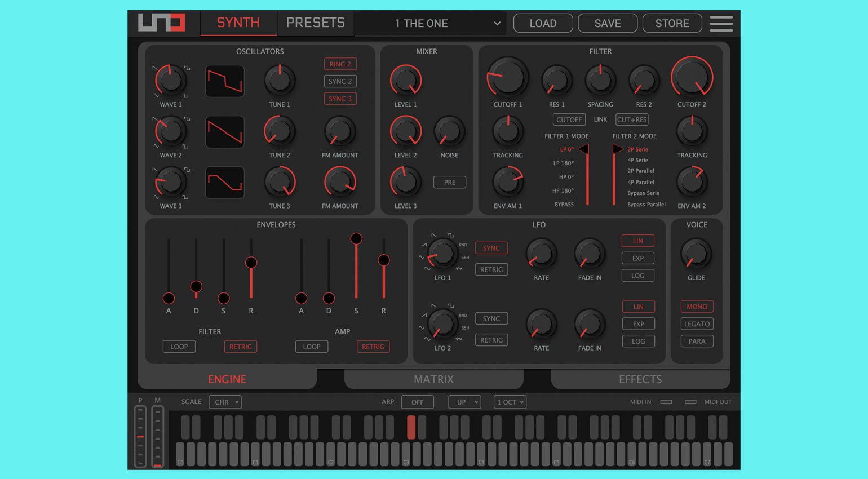Disable the amp envelope RETRIG button

[x=373, y=347]
